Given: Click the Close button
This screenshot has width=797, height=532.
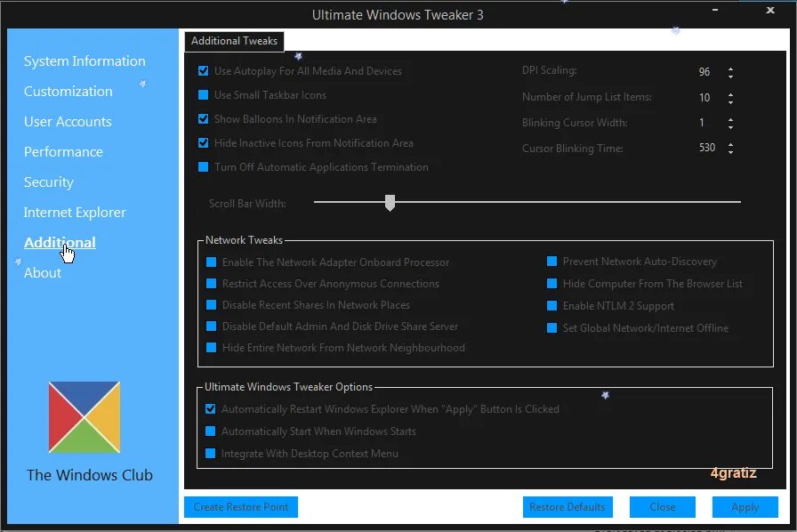Looking at the screenshot, I should [663, 507].
